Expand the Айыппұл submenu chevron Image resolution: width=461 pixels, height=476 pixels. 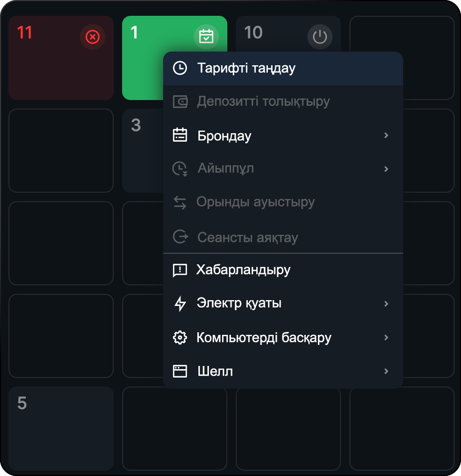click(386, 169)
